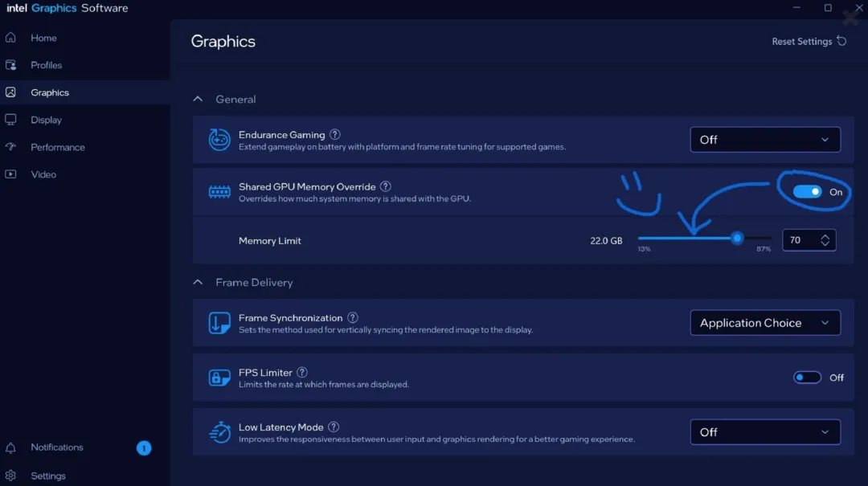The height and width of the screenshot is (486, 868).
Task: Click the Memory Limit percentage input field
Action: click(800, 240)
